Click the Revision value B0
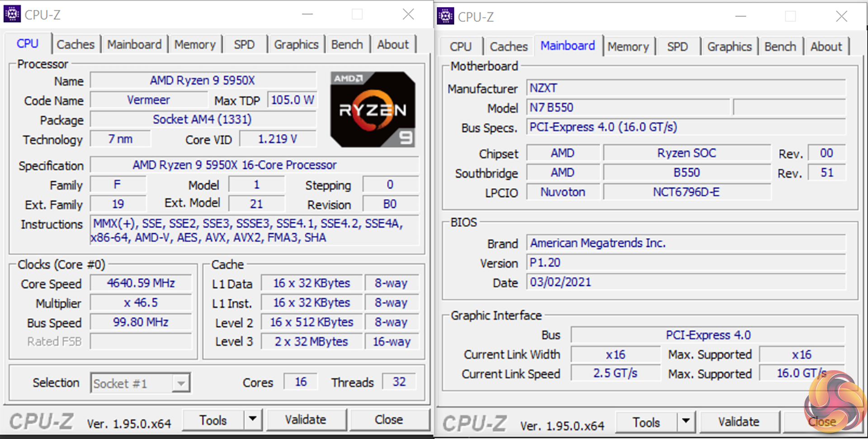The image size is (868, 439). point(390,204)
